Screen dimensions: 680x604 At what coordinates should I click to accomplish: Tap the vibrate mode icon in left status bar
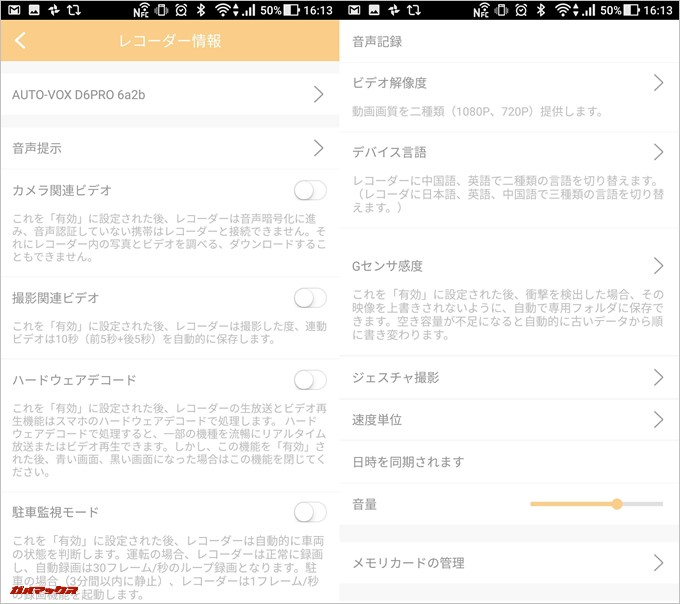click(x=161, y=10)
